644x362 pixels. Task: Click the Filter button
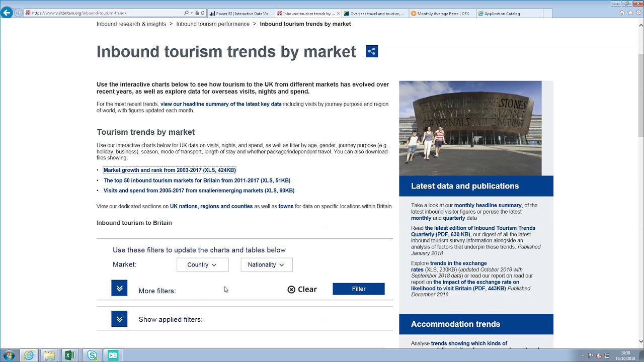(x=359, y=289)
